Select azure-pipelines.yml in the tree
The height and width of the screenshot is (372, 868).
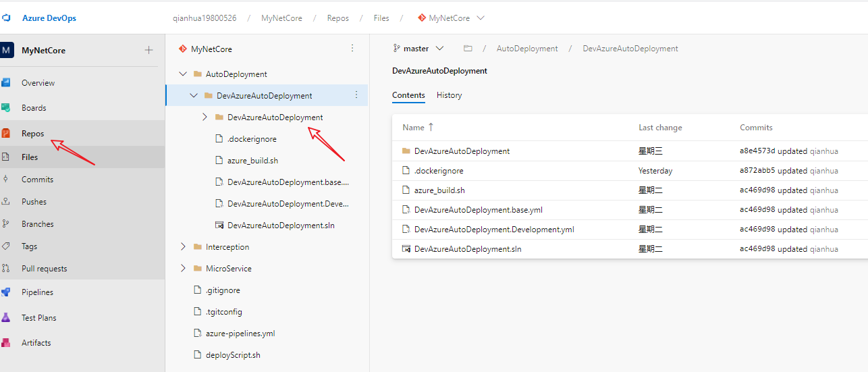[x=240, y=334]
